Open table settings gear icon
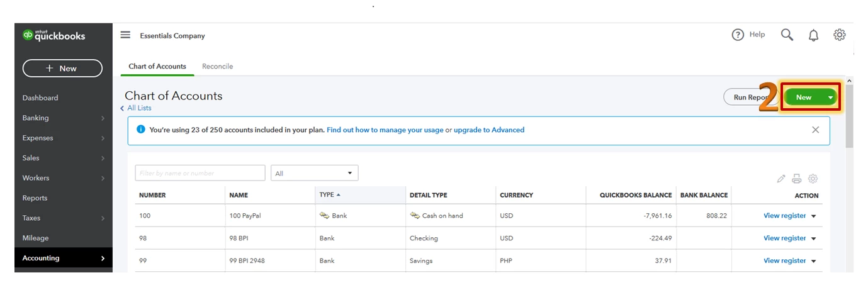The width and height of the screenshot is (868, 302). click(x=813, y=179)
